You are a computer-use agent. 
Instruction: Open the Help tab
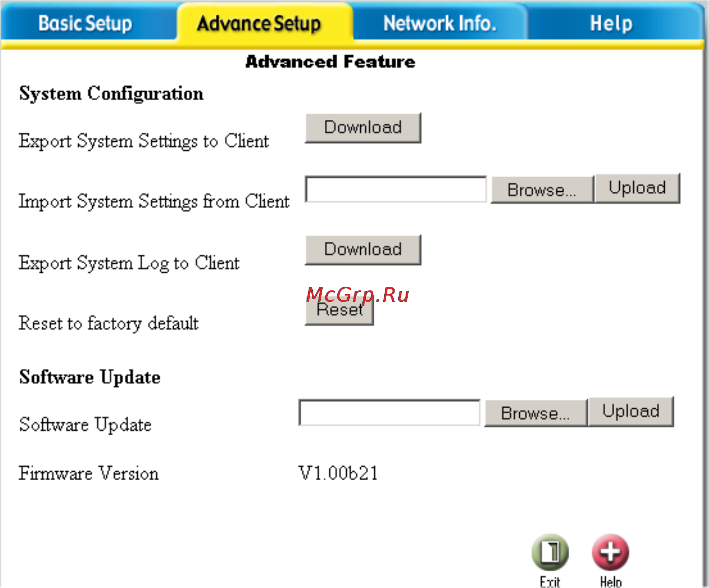coord(611,23)
